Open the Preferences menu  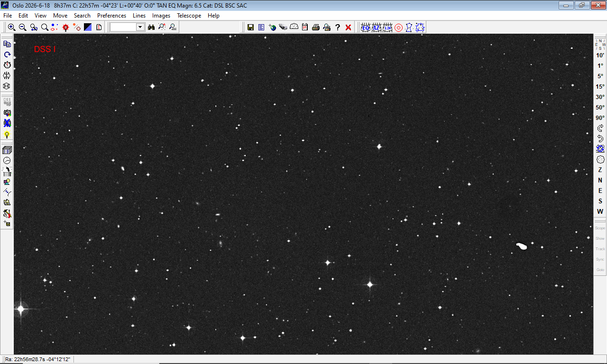click(x=111, y=16)
